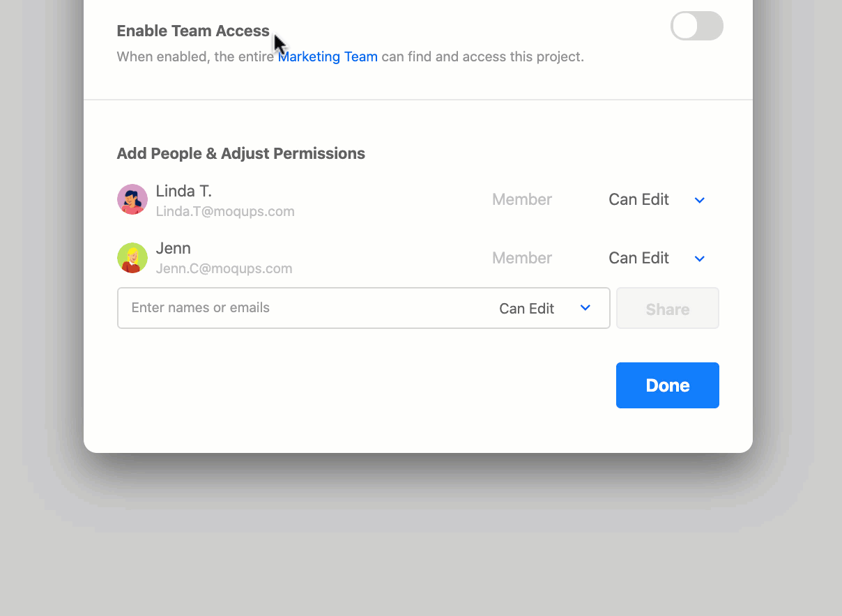Click Jenn's Member role label
842x616 pixels.
coord(521,258)
